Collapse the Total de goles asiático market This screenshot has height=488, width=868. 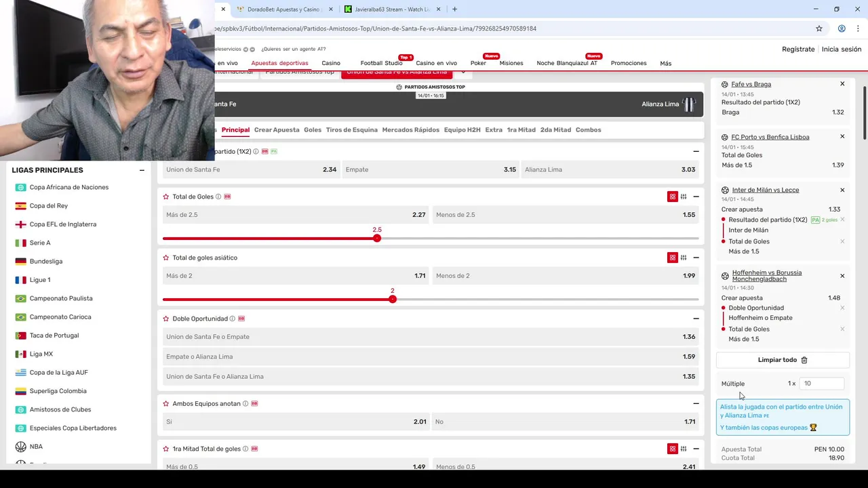696,258
